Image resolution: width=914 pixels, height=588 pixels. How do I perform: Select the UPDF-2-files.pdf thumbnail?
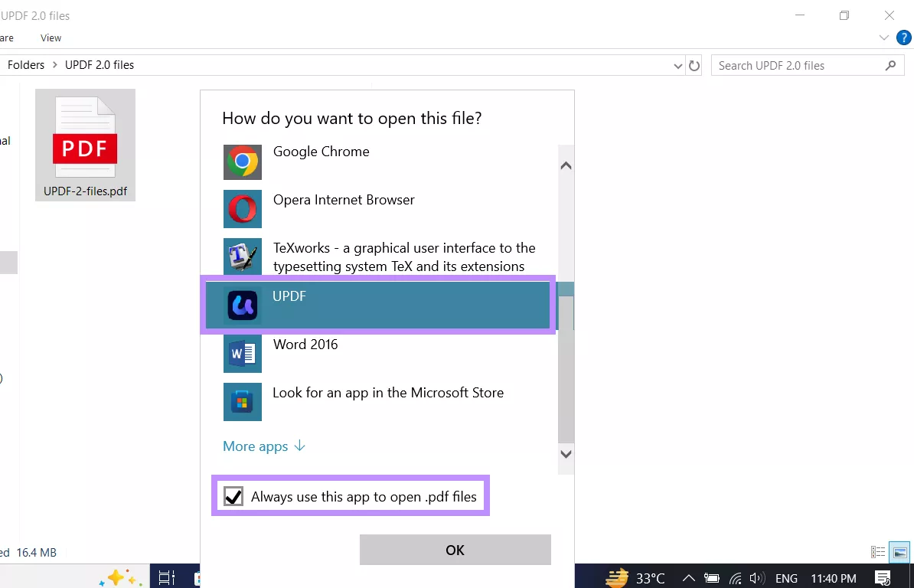click(85, 145)
